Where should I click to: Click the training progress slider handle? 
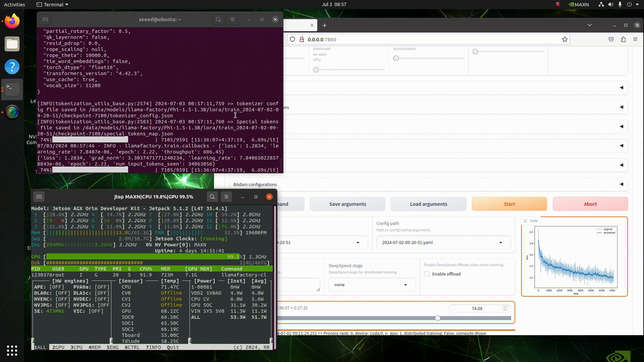pyautogui.click(x=437, y=318)
